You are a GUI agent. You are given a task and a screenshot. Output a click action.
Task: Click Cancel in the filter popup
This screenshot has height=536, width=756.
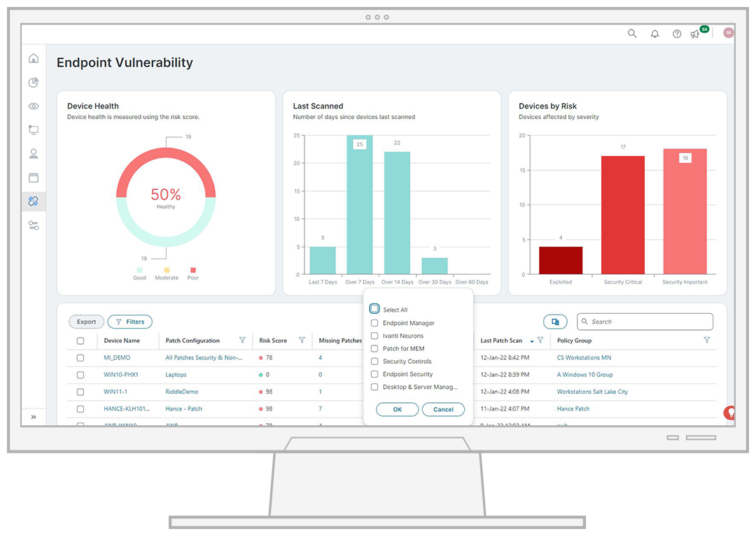tap(443, 410)
